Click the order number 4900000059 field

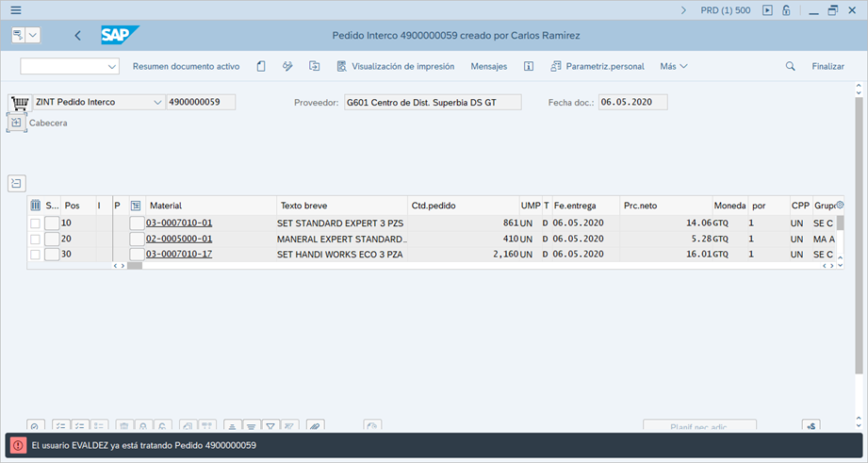click(201, 102)
